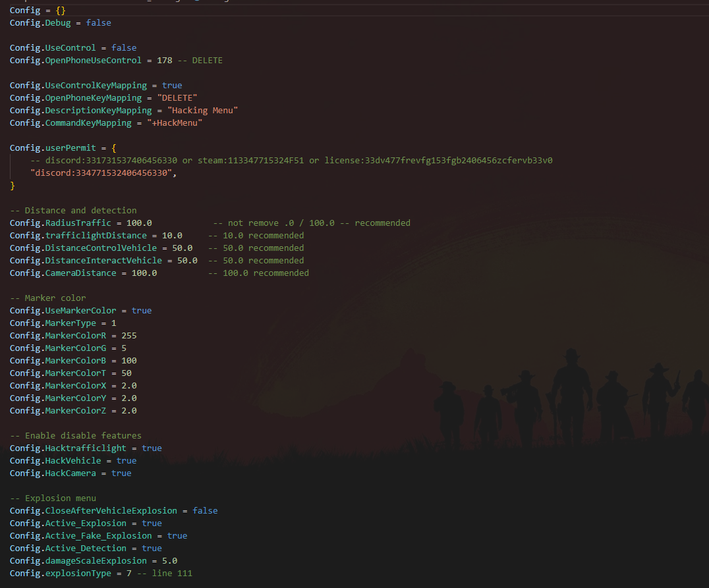Click the 255 value of MarkerColorR
The image size is (709, 588).
[x=129, y=336]
